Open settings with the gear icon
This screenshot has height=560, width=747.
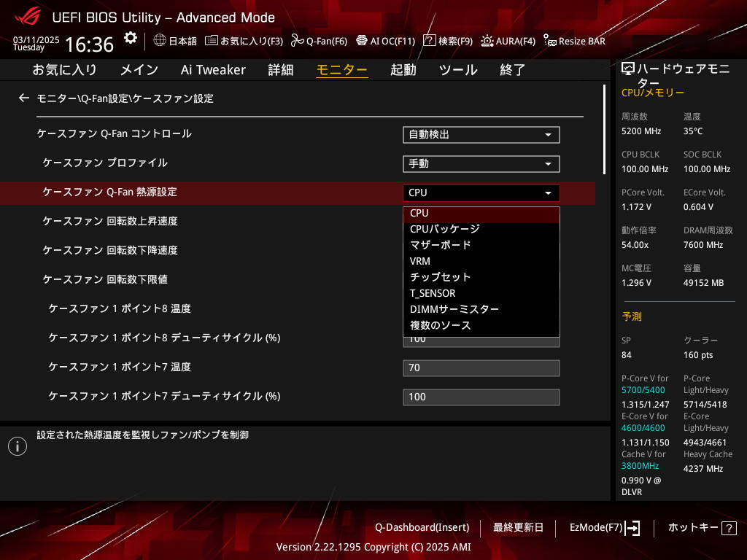(130, 38)
